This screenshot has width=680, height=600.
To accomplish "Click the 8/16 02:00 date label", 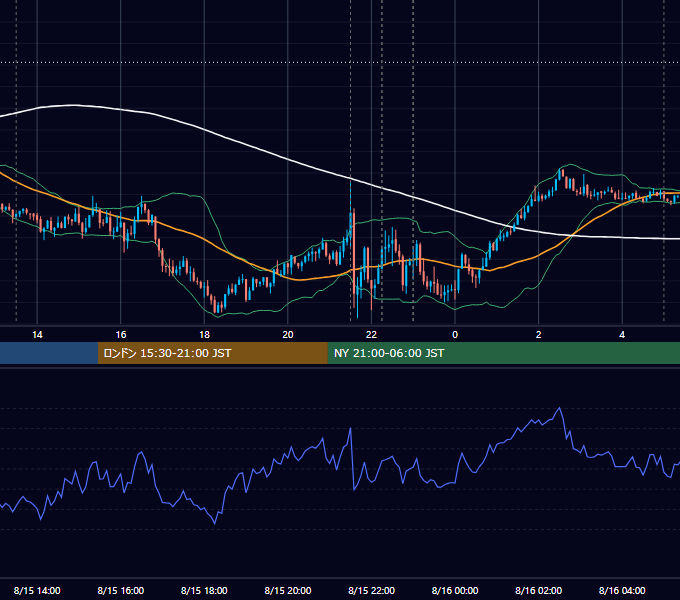I will pyautogui.click(x=539, y=590).
